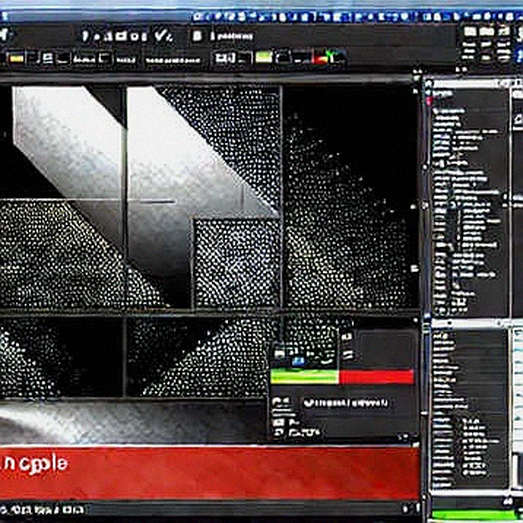
Task: Click the green segment of the color bar
Action: point(305,376)
